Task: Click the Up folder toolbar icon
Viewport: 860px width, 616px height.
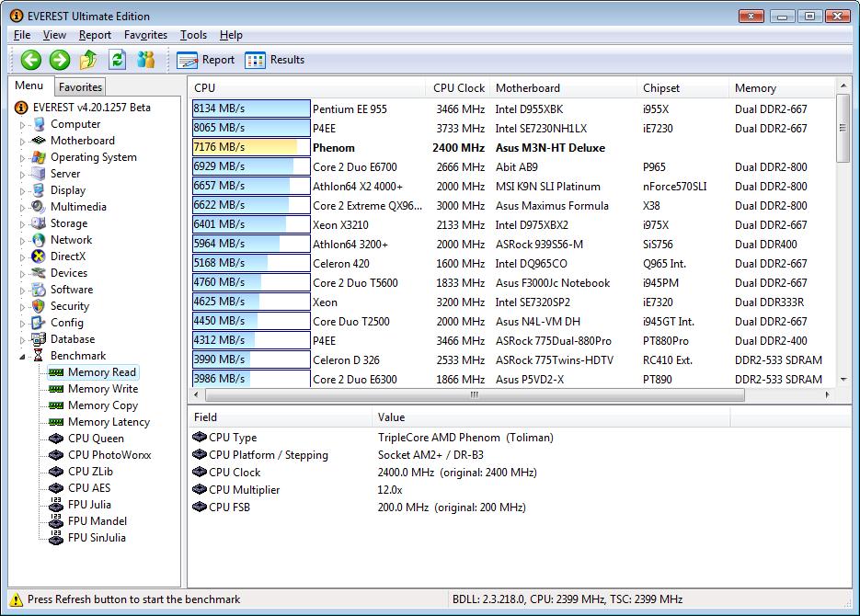Action: tap(88, 60)
